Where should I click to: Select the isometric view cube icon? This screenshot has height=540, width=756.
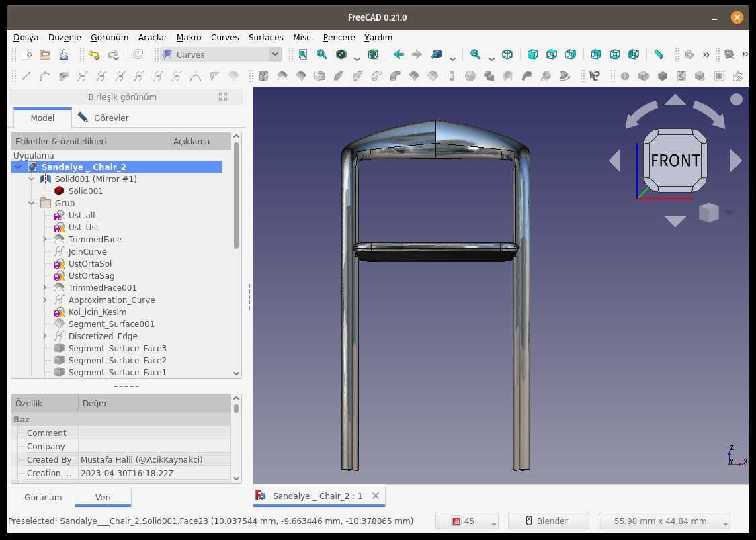(x=507, y=54)
